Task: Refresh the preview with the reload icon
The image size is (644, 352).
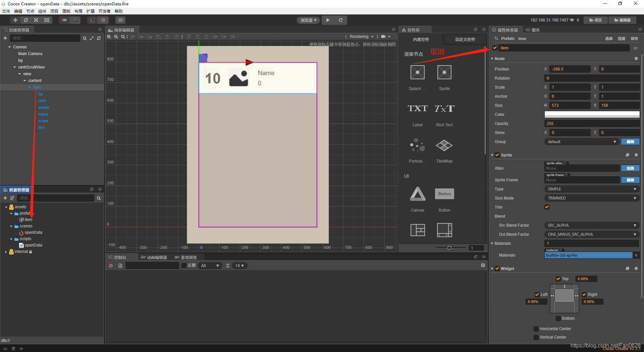Action: (x=341, y=20)
